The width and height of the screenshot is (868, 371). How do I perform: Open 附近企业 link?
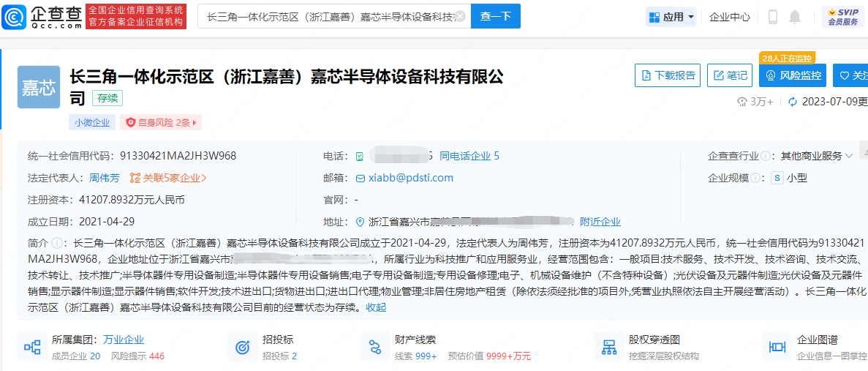(600, 222)
